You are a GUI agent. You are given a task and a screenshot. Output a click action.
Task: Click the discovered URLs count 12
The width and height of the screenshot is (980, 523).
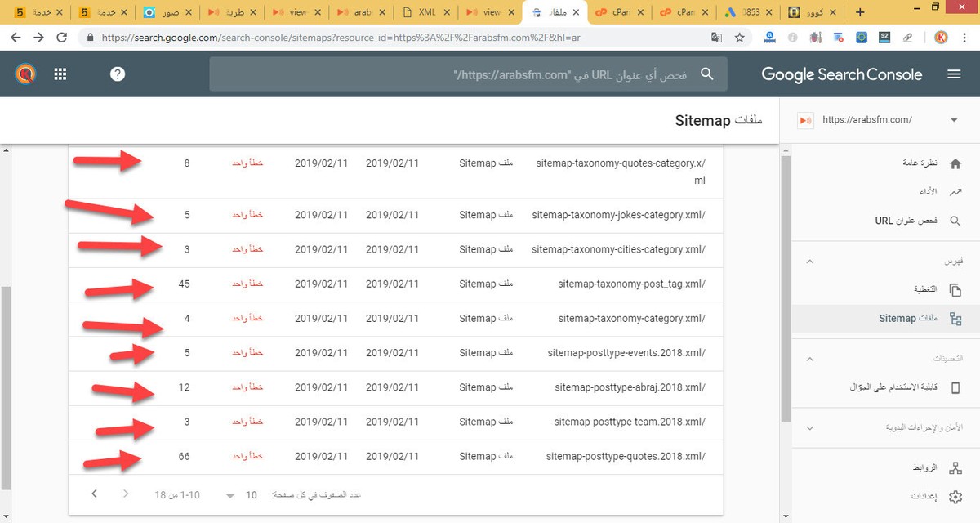point(184,387)
